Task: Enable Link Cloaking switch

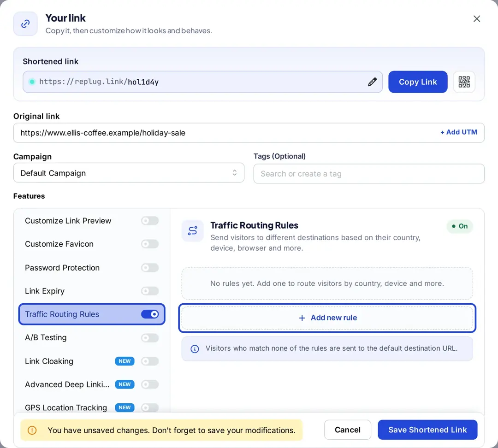Action: pos(149,361)
